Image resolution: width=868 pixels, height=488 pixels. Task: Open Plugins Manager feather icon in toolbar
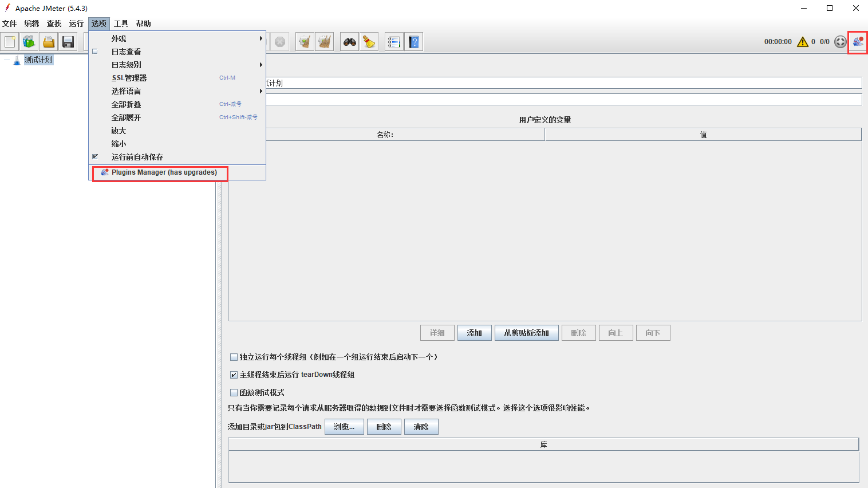pos(858,42)
